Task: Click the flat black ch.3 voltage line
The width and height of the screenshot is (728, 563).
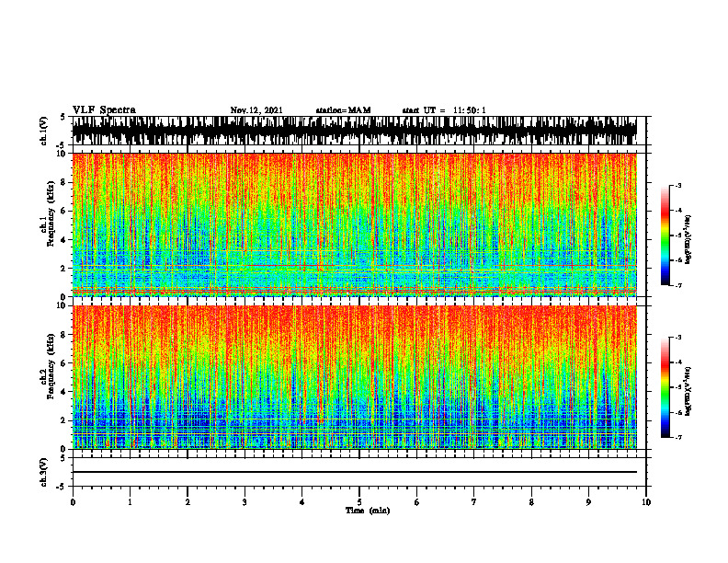Action: click(x=354, y=472)
